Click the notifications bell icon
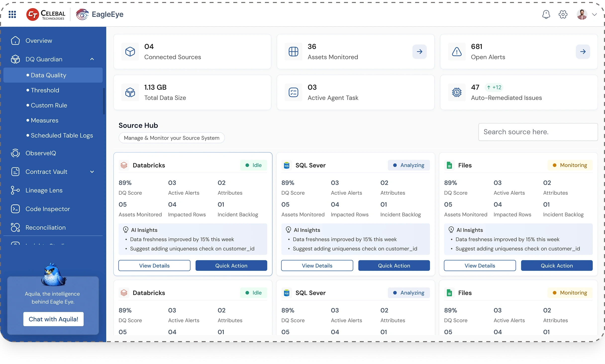The image size is (605, 364). coord(546,14)
